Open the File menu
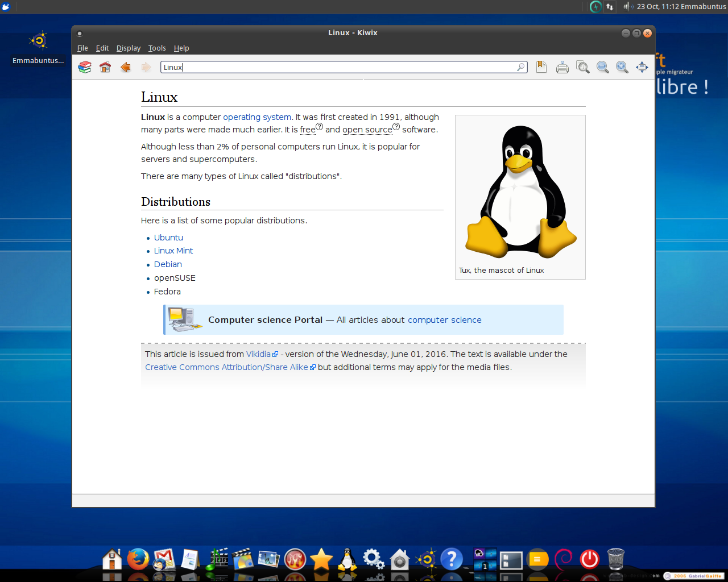Screen dimensions: 728x582 (x=82, y=48)
